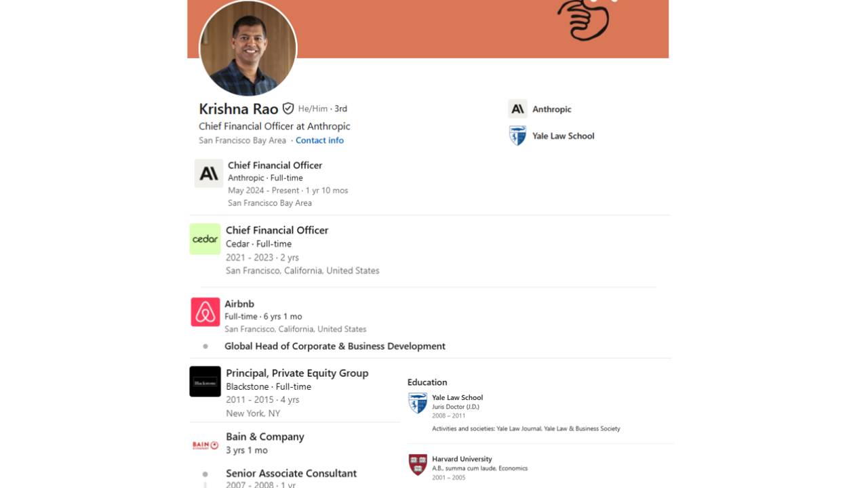868x488 pixels.
Task: Click the black Blackstone logo
Action: pyautogui.click(x=205, y=382)
